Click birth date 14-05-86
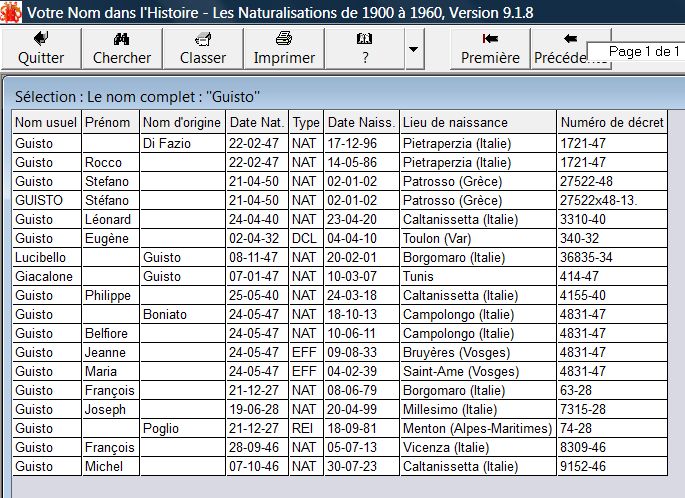685x498 pixels. (x=361, y=163)
